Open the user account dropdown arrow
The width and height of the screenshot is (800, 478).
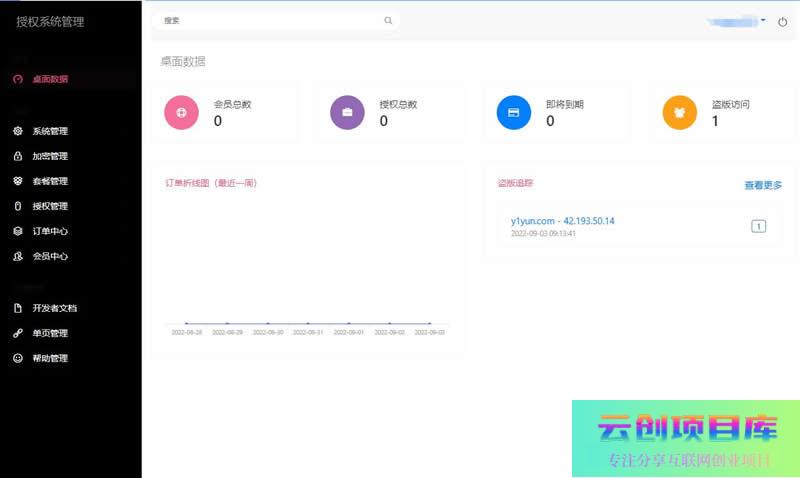pyautogui.click(x=763, y=19)
